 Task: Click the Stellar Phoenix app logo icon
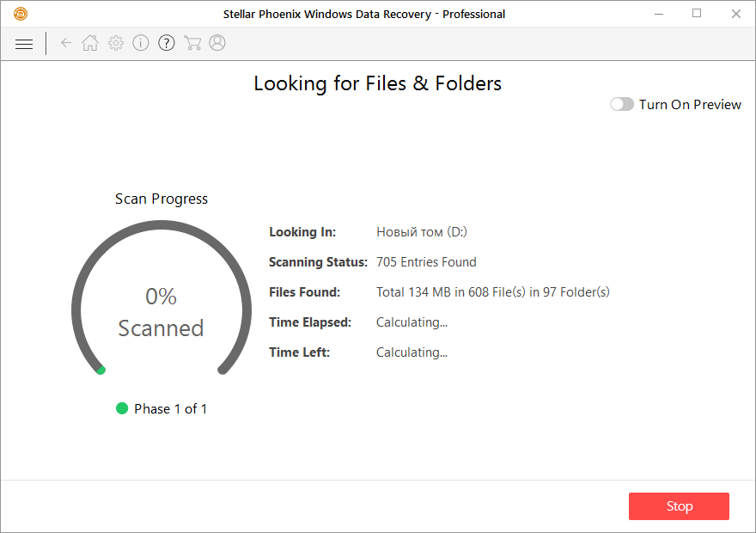21,14
